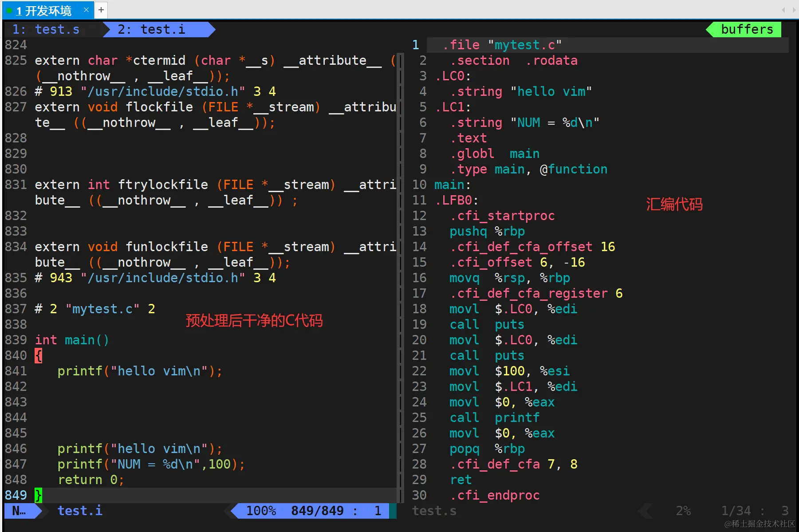Select the '1 开发环境' session tab
799x532 pixels.
(48, 10)
